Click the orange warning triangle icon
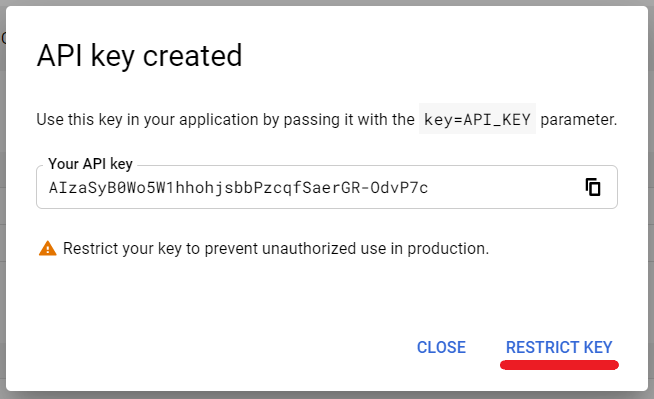The image size is (654, 399). coord(48,248)
